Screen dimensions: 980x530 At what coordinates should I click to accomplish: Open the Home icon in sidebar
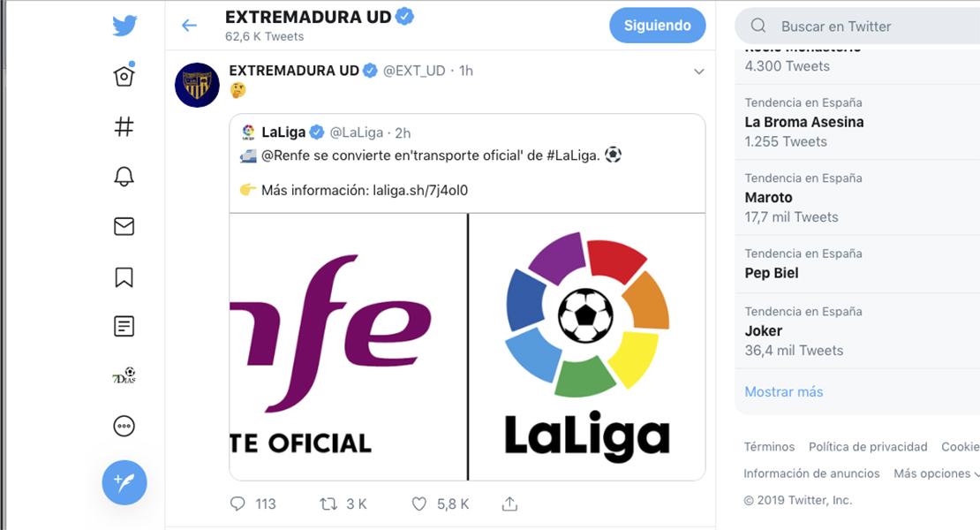click(124, 75)
